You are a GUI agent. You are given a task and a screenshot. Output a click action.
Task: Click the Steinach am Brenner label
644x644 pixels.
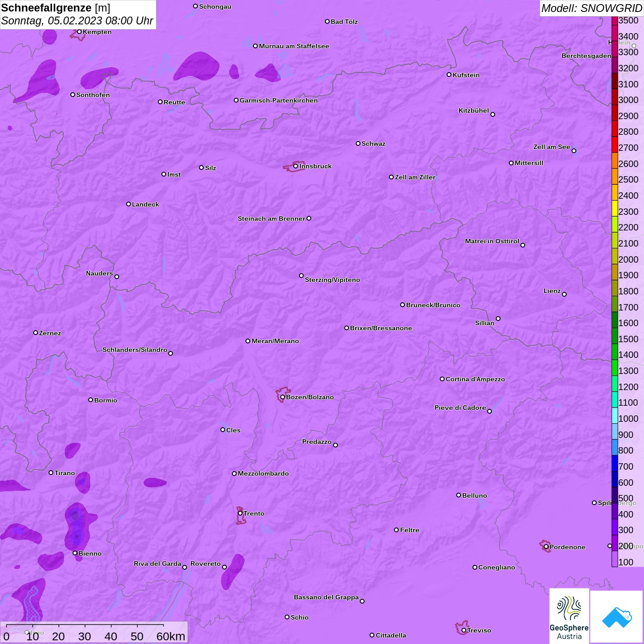click(x=271, y=218)
